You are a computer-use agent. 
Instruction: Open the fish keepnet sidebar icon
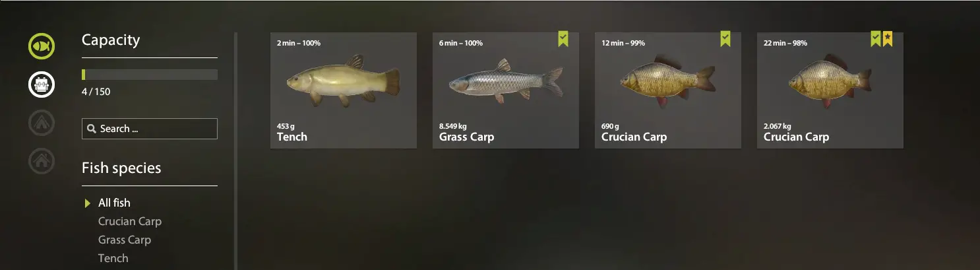tap(42, 46)
